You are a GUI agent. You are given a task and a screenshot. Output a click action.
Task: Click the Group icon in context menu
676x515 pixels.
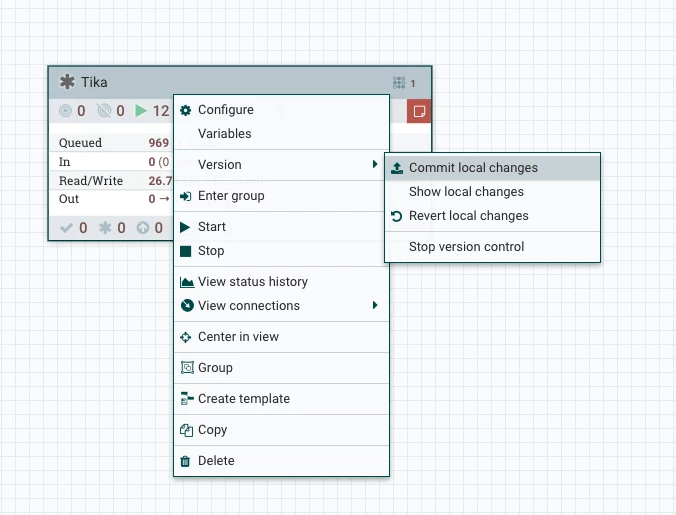pos(187,368)
